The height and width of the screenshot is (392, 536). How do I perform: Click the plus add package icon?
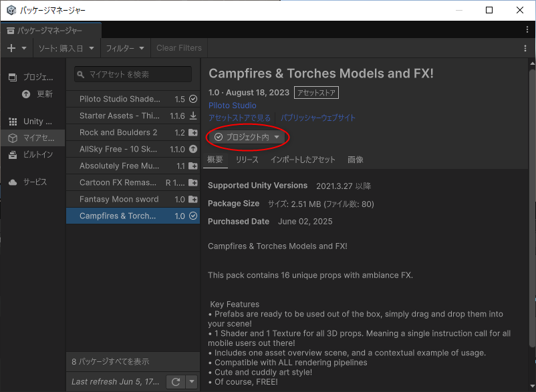11,48
